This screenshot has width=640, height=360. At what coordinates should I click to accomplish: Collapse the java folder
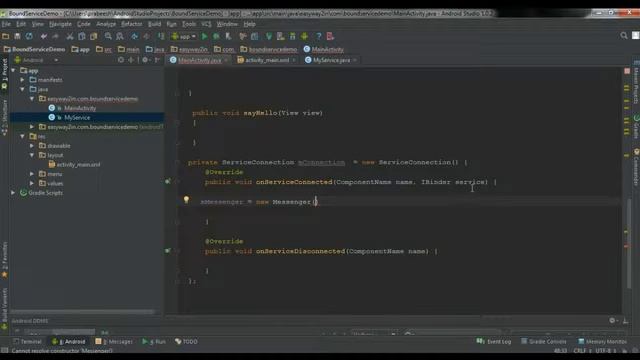[23, 89]
